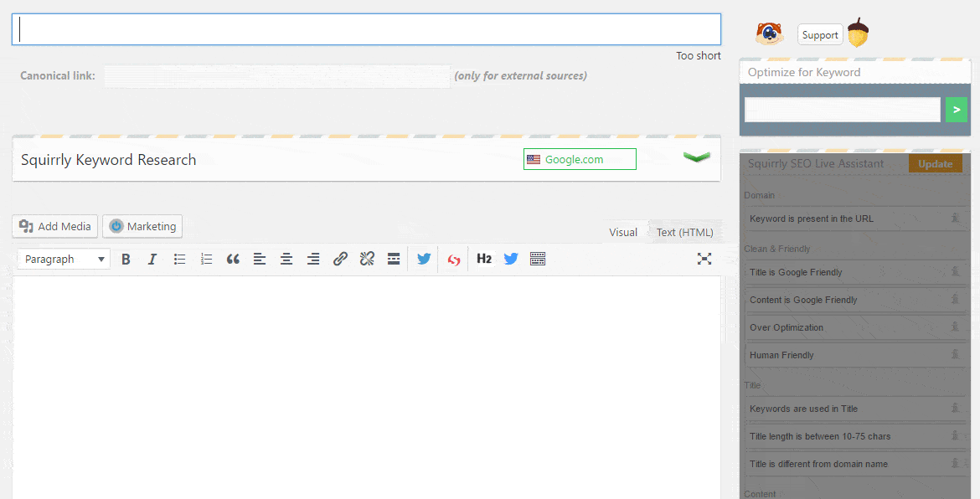
Task: Click the 'Canonical link:' label
Action: [58, 75]
